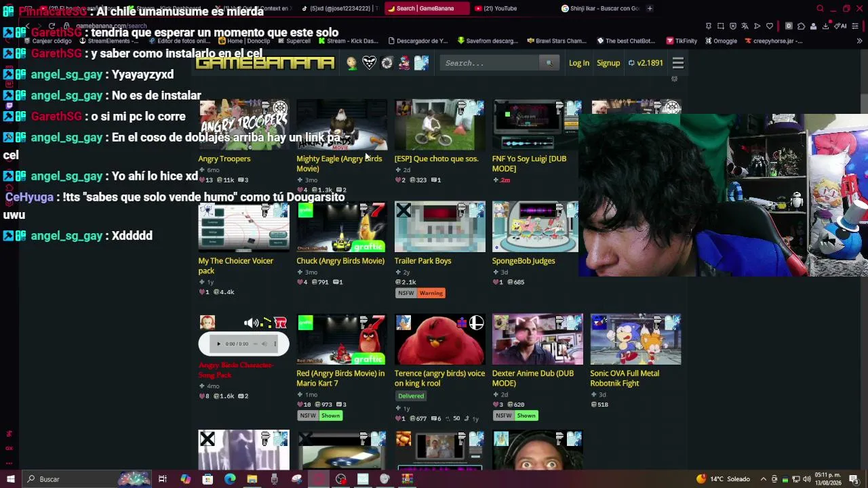The width and height of the screenshot is (868, 488).
Task: Open the heart-shaped game icon in GameBanana header
Action: 369,63
